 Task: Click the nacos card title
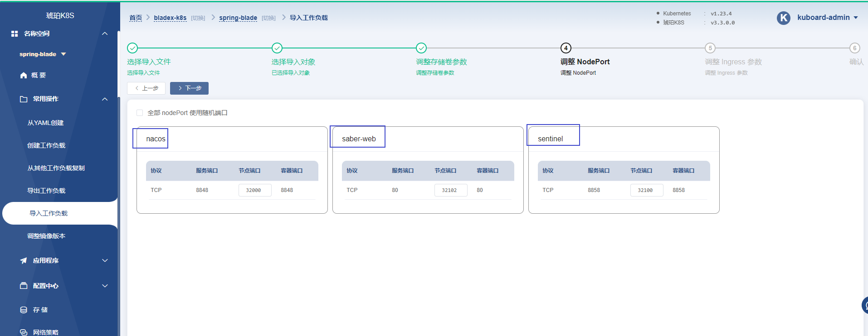(156, 139)
